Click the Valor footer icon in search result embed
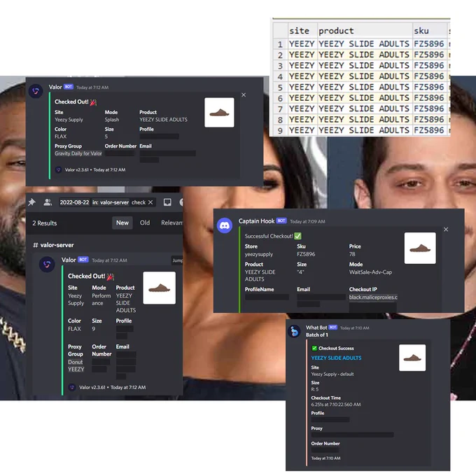This screenshot has width=476, height=476. [72, 387]
